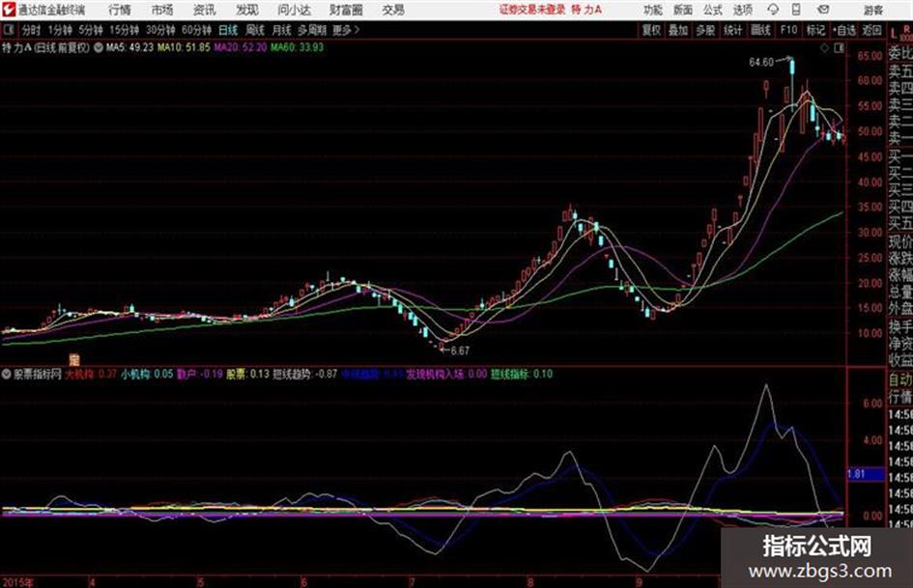
Task: Click the diamond icon at chart top-right
Action: [824, 48]
